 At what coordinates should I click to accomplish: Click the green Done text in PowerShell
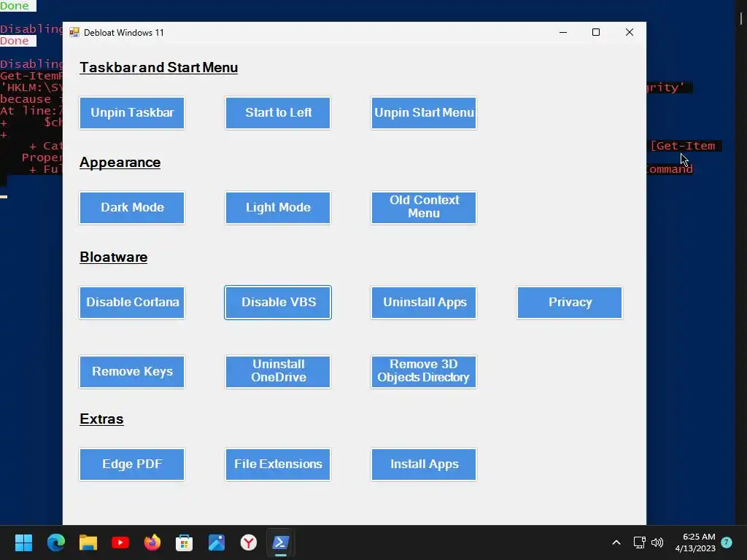click(15, 6)
